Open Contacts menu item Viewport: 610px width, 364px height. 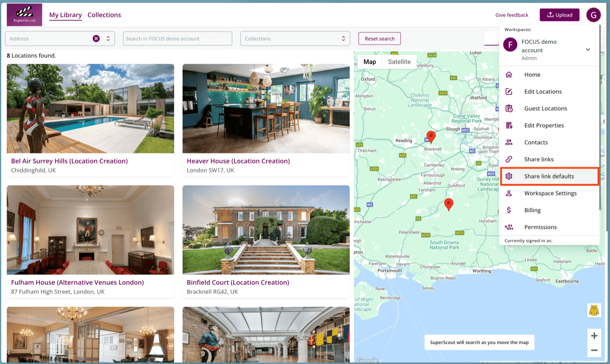pos(549,142)
